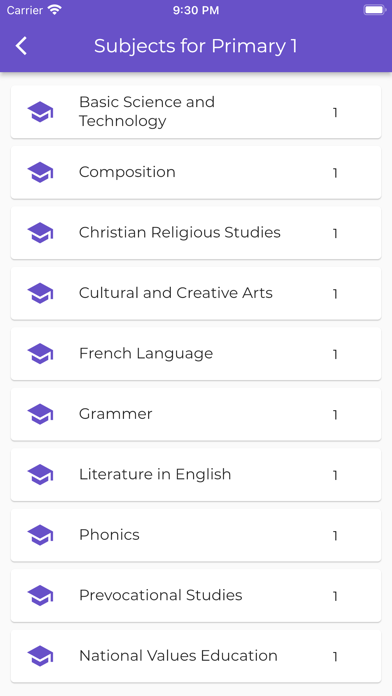Click graduation cap icon beside French Language
The height and width of the screenshot is (696, 392).
click(40, 354)
